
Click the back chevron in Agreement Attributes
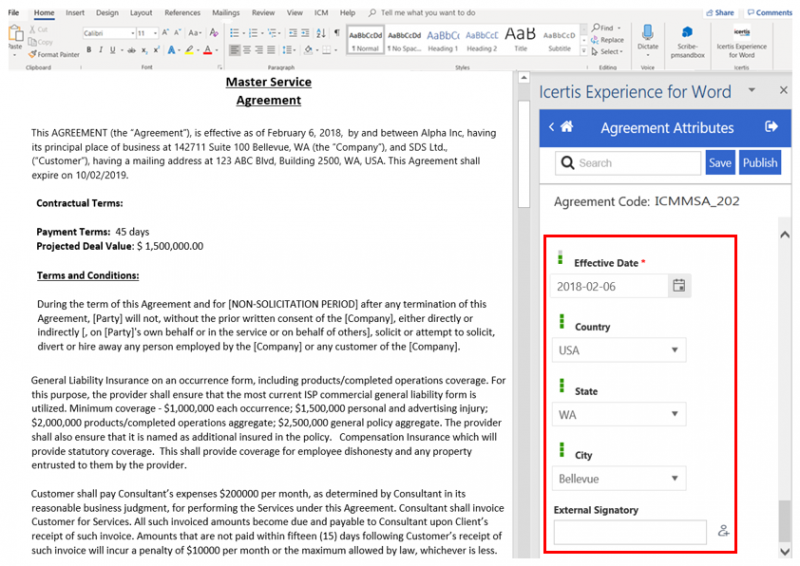click(551, 127)
